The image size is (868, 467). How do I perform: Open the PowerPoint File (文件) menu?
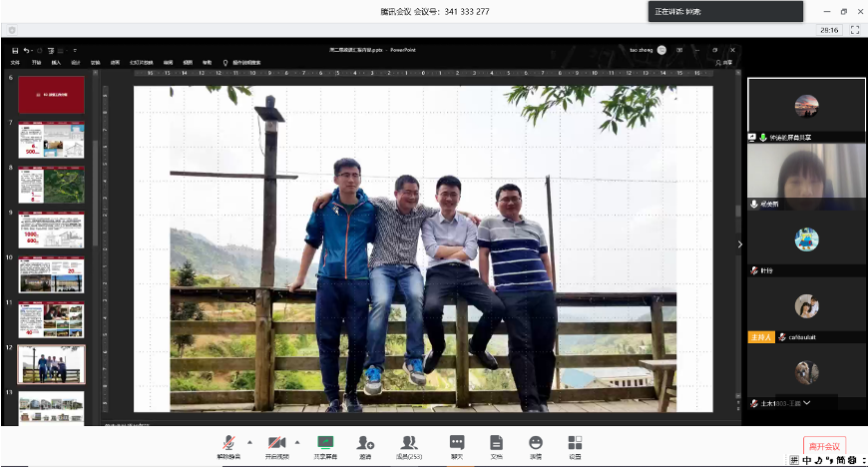click(16, 62)
